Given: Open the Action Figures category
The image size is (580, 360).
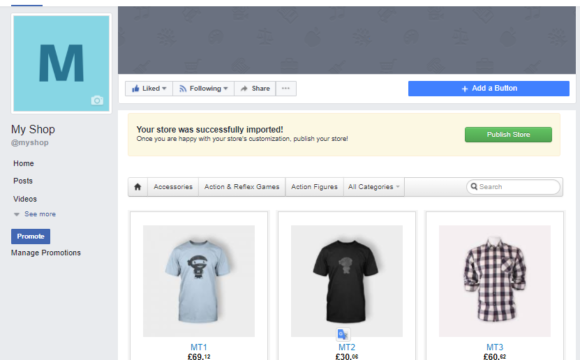Looking at the screenshot, I should (314, 187).
